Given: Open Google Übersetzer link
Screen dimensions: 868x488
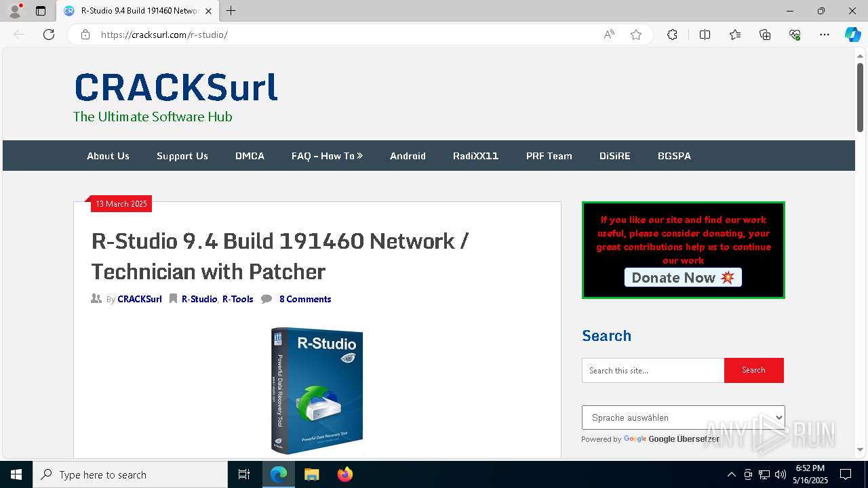Looking at the screenshot, I should 684,439.
